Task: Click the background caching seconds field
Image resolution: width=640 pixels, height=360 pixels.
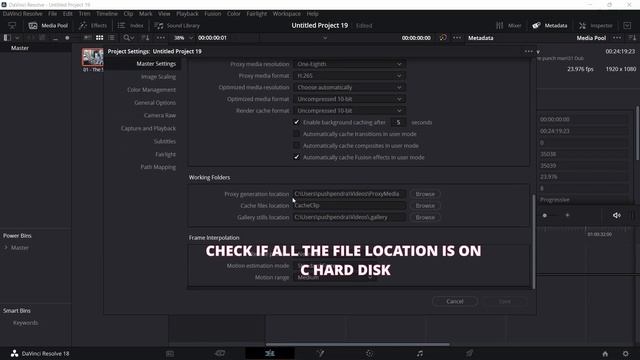Action: click(398, 122)
